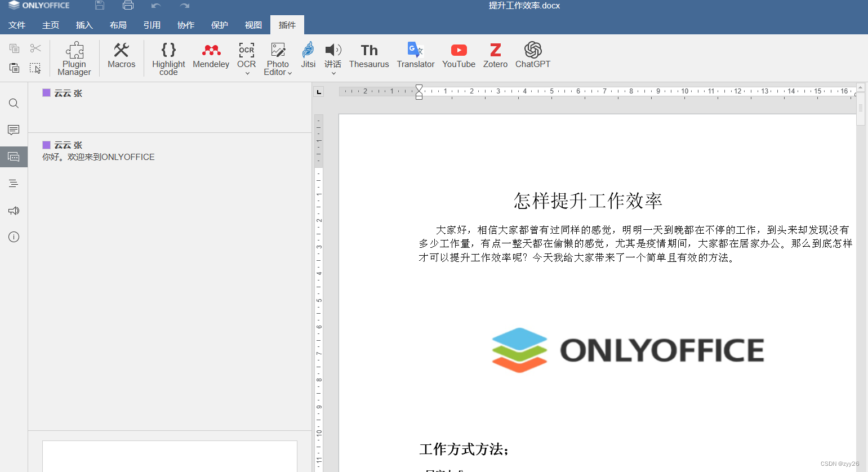Click the tab stop selector button
This screenshot has width=868, height=472.
(319, 91)
